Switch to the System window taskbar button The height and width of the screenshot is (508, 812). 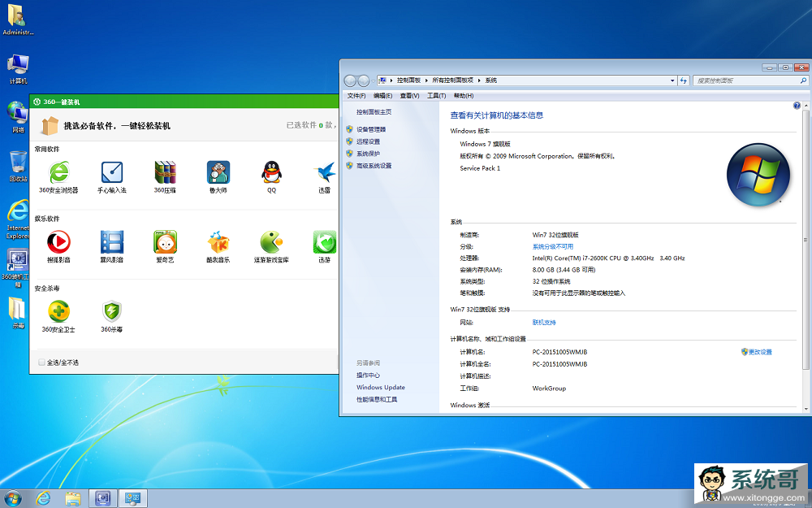click(133, 499)
